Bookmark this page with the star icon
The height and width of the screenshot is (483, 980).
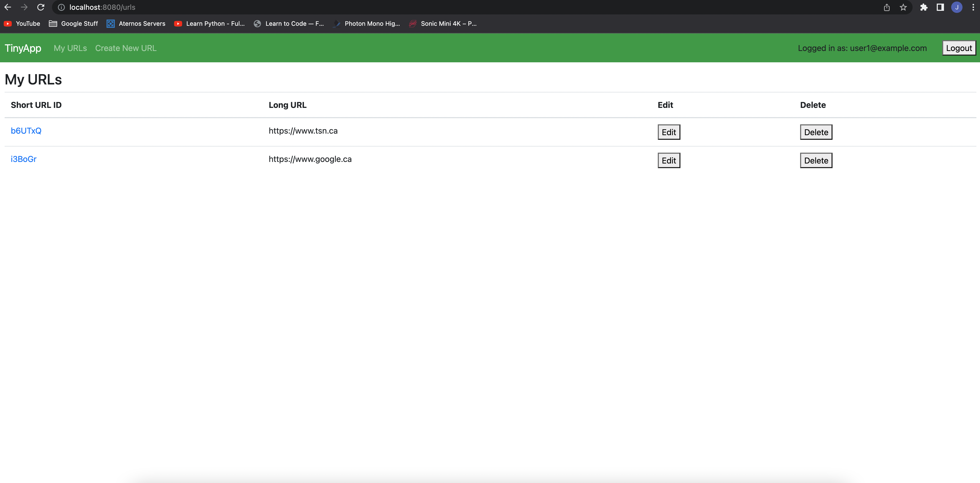pyautogui.click(x=903, y=7)
